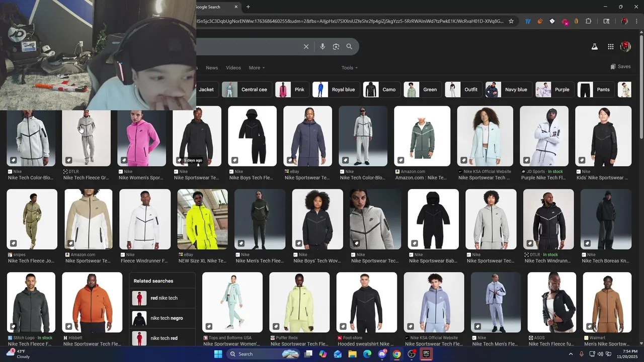Open the ASOS Nike Tech Fleece result
This screenshot has height=362, width=644.
pyautogui.click(x=551, y=302)
